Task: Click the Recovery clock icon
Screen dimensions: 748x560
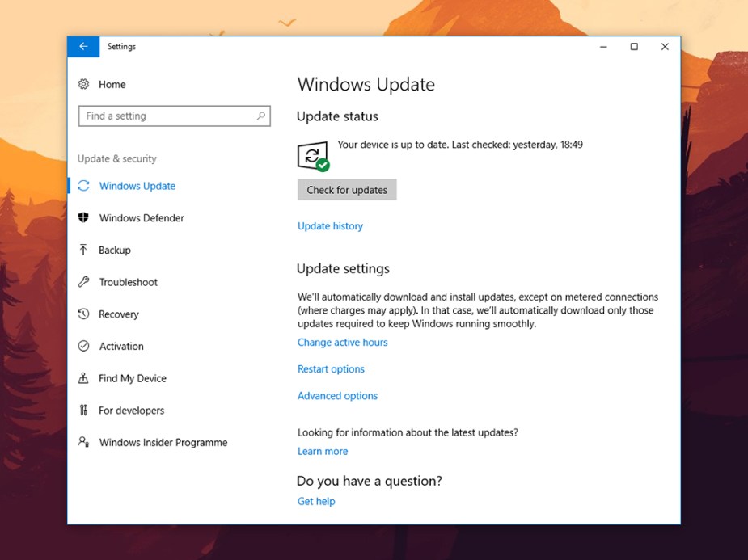Action: pyautogui.click(x=83, y=314)
